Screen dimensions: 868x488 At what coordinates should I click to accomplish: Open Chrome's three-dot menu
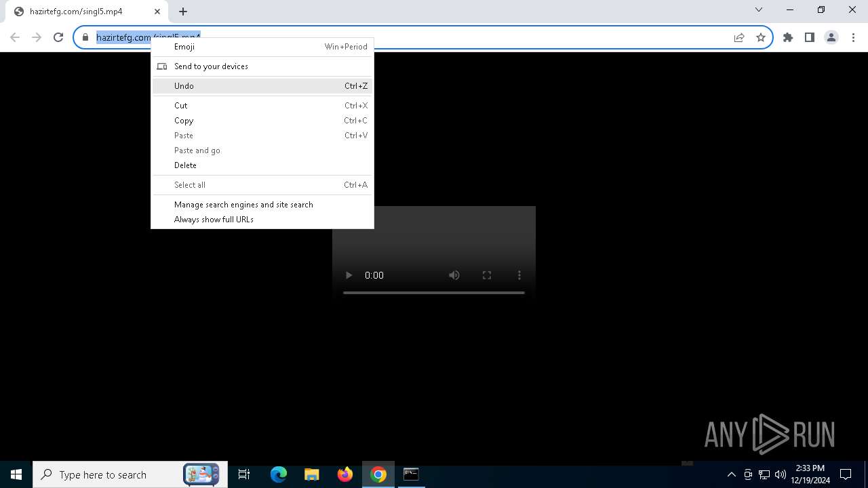point(853,37)
